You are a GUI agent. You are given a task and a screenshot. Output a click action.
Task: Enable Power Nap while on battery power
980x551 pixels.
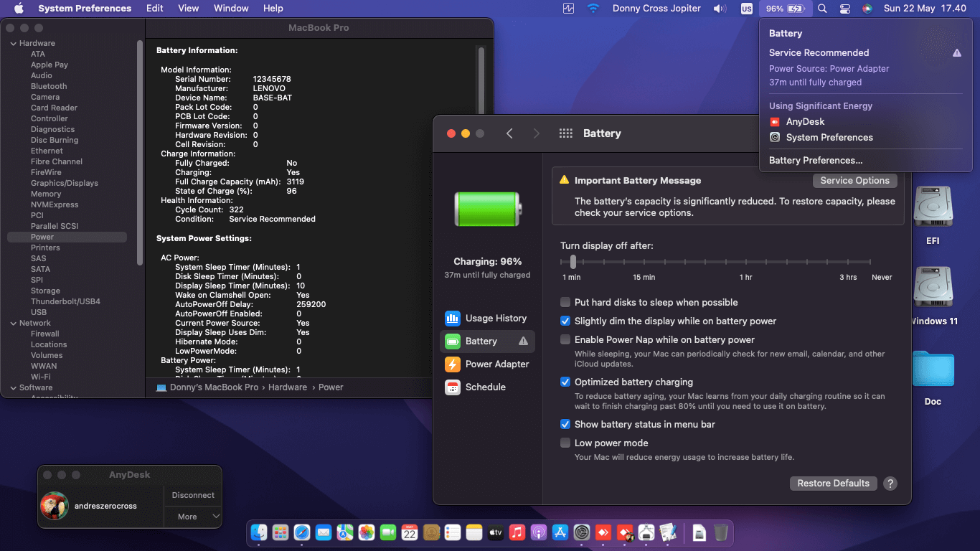[565, 340]
